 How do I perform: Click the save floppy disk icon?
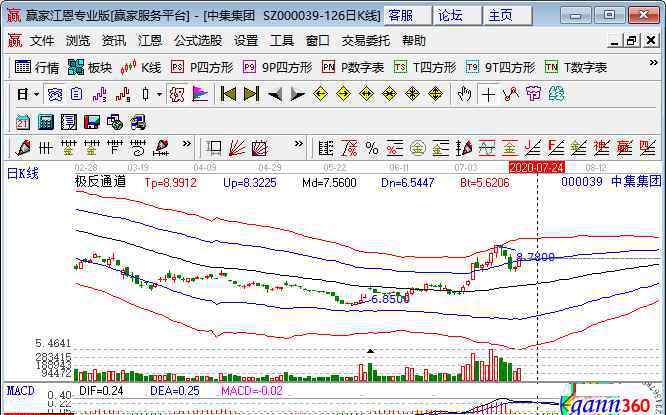coord(92,122)
